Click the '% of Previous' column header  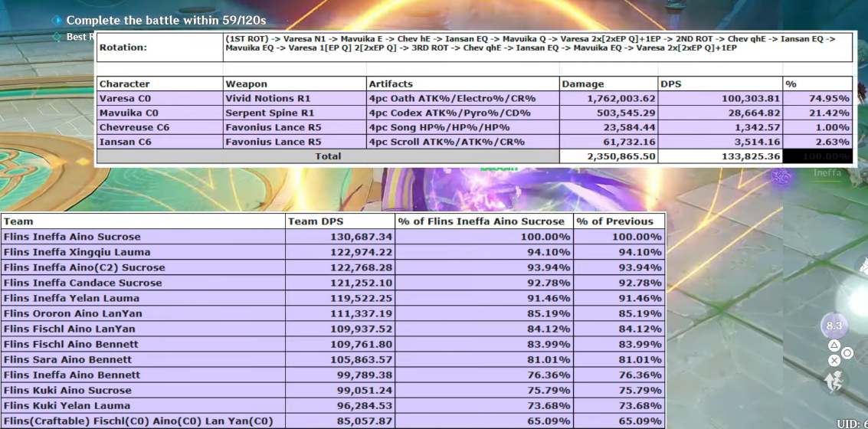tap(619, 221)
